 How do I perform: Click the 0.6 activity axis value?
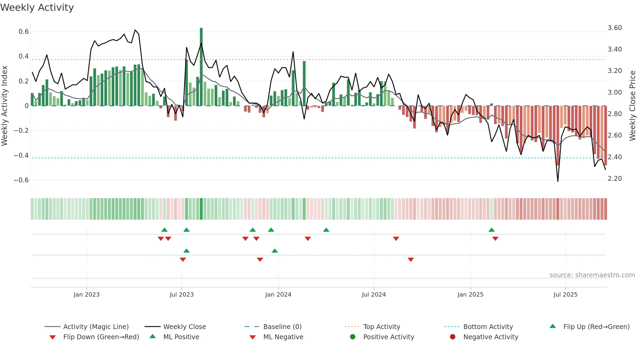(x=24, y=32)
